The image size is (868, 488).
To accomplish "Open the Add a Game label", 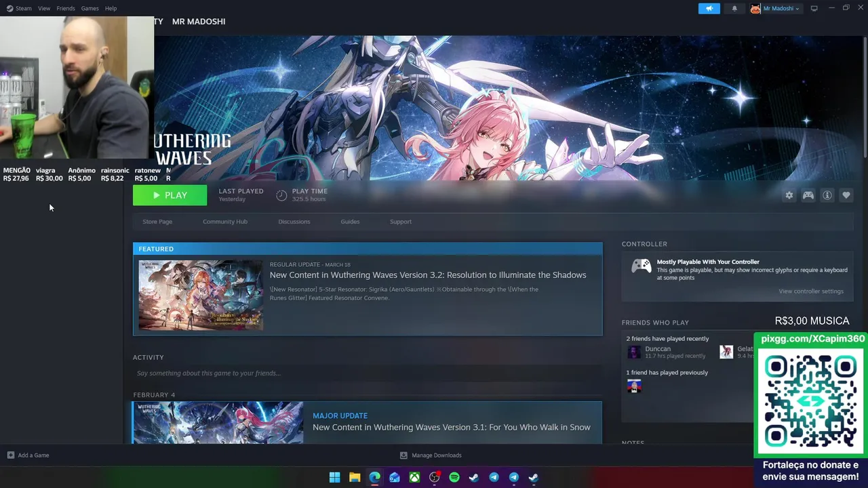I will coord(33,455).
